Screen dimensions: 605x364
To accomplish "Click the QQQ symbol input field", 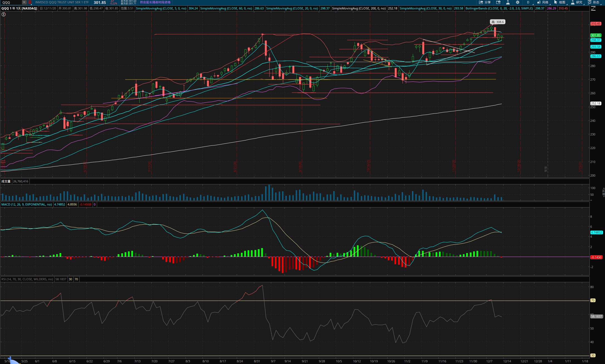I will pos(11,2).
